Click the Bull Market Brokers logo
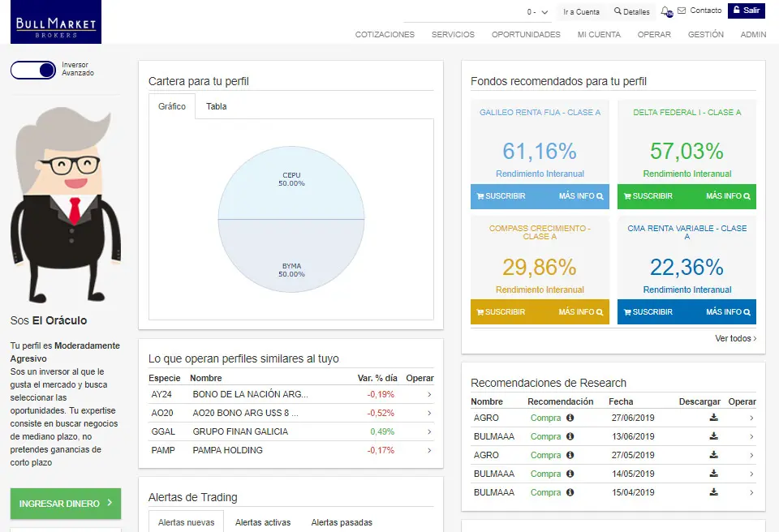Viewport: 779px width, 532px height. coord(56,22)
